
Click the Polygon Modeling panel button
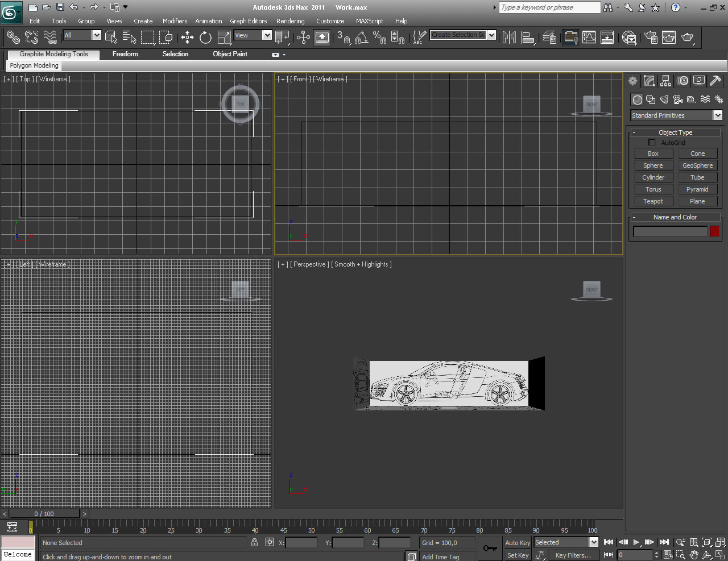point(34,65)
